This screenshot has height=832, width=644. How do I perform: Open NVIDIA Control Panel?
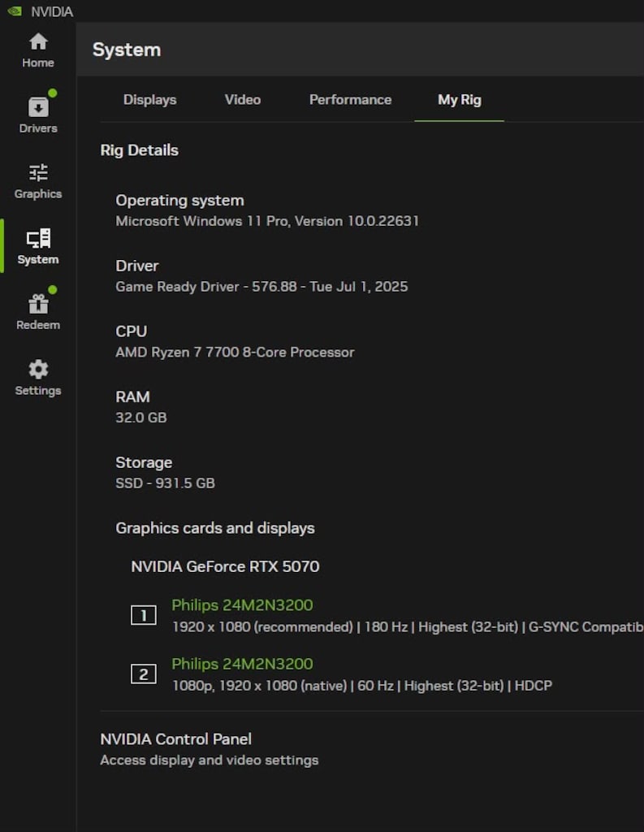point(175,739)
